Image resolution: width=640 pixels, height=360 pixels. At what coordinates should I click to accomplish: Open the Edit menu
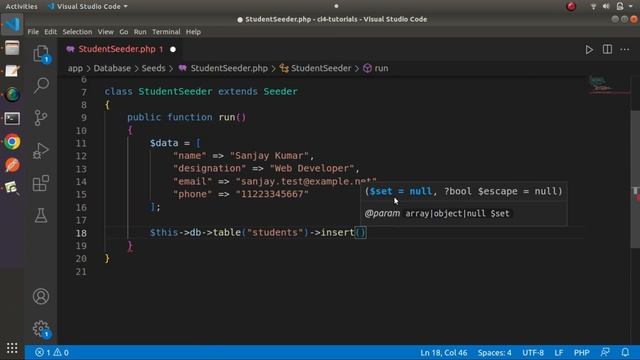[51, 32]
